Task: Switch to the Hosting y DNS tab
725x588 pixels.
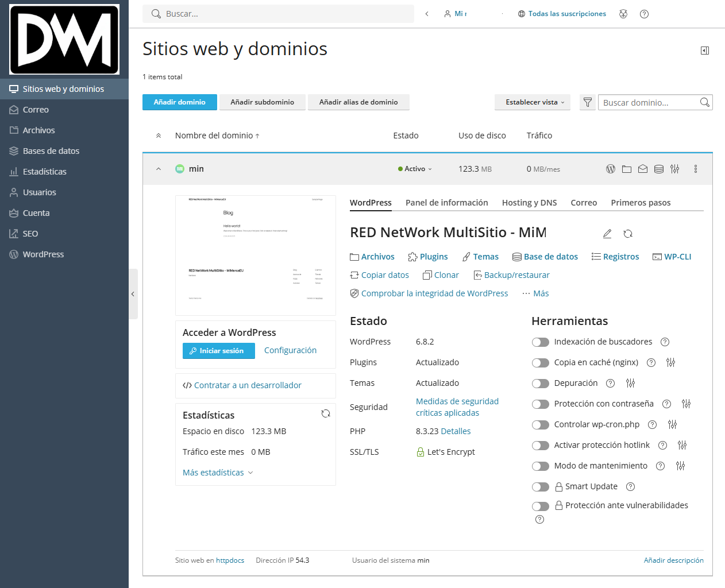Action: (529, 203)
